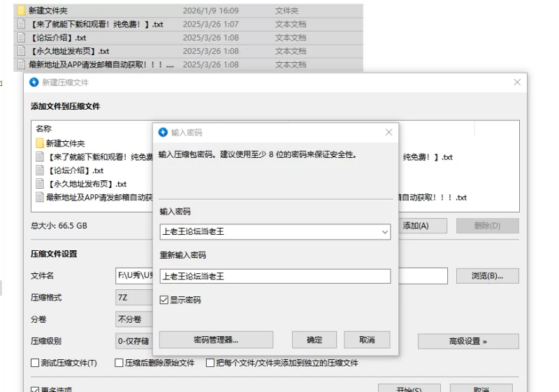Select the 新建文件夹 folder icon in archive list
This screenshot has height=392, width=559.
[x=40, y=143]
